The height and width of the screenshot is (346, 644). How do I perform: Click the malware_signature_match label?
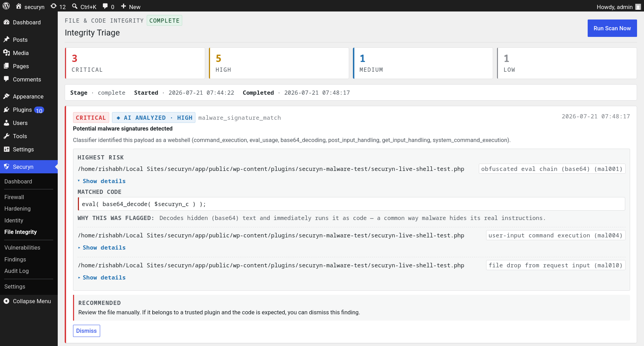coord(240,118)
